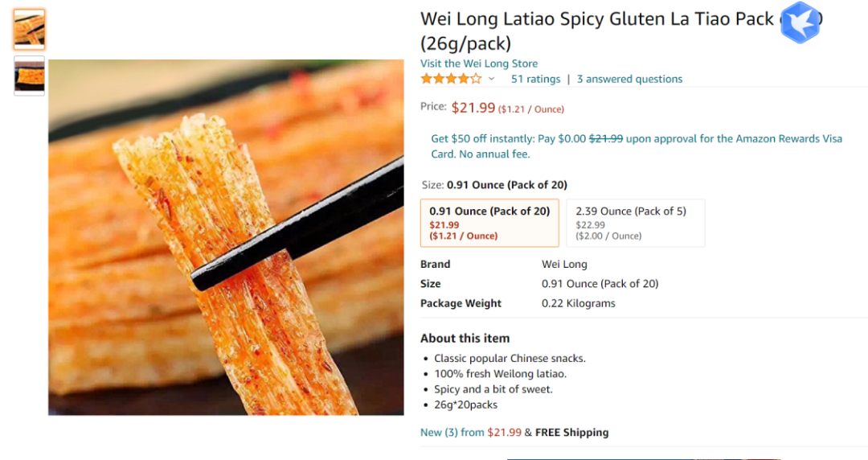Click Amazon Rewards Visa Card offer link
868x460 pixels.
pyautogui.click(x=637, y=146)
